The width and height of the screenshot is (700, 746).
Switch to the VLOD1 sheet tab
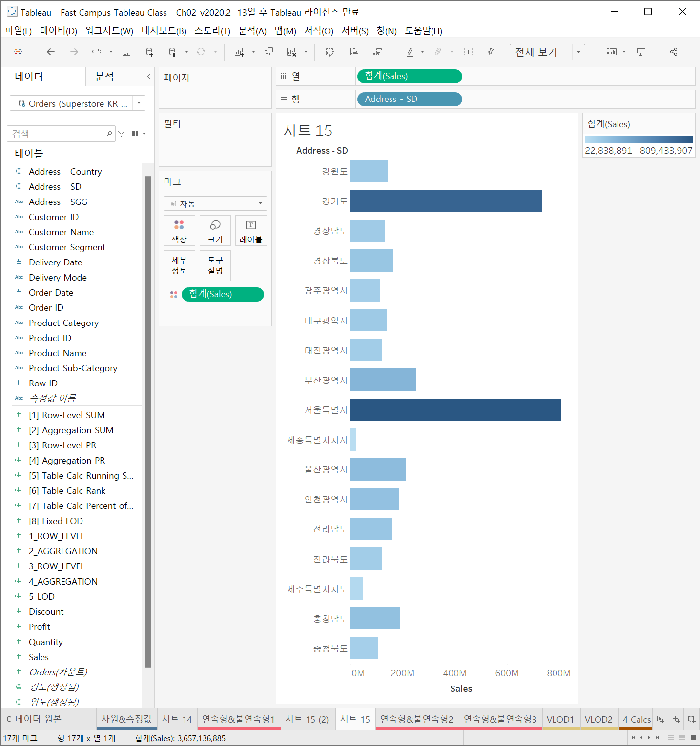(x=560, y=719)
